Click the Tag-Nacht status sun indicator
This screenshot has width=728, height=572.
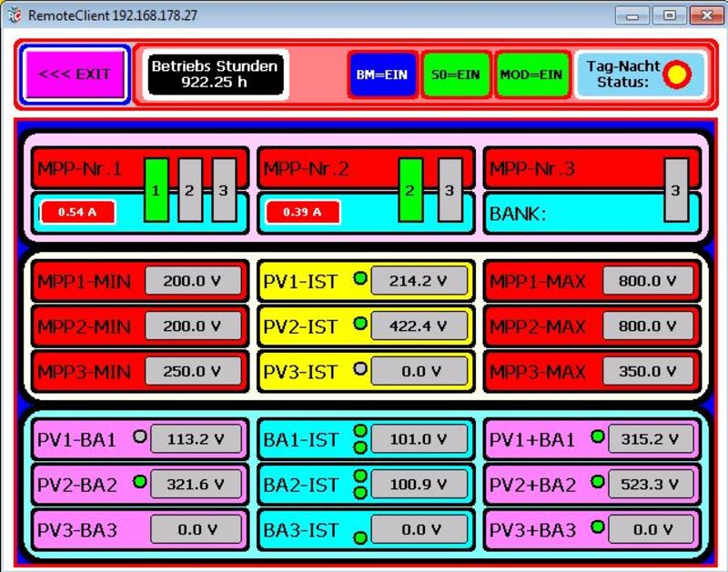click(x=676, y=75)
